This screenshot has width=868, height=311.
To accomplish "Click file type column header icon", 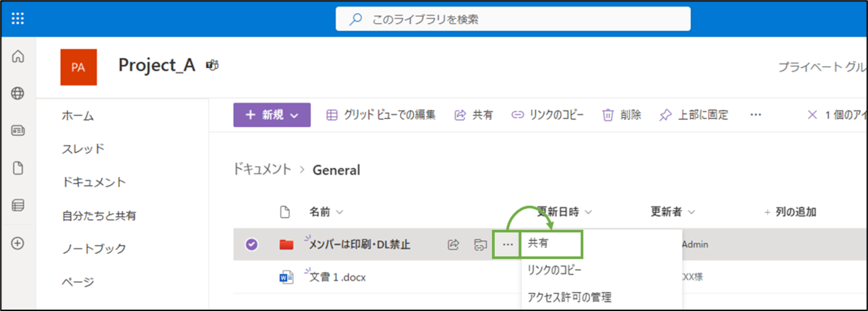I will coord(285,212).
